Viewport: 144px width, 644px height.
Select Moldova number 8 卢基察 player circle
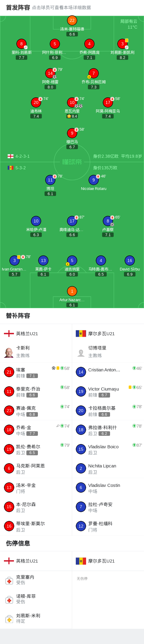coord(108,221)
